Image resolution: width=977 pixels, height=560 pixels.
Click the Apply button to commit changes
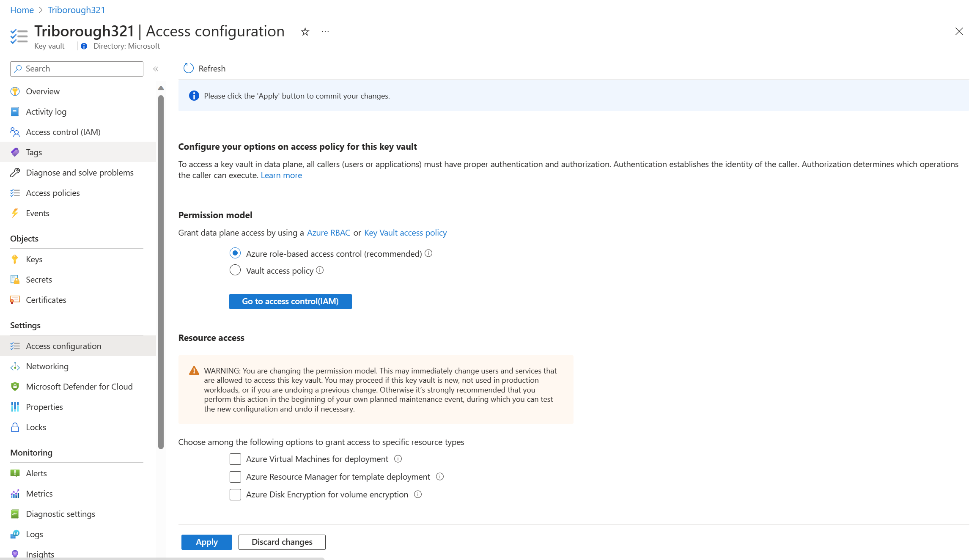207,542
